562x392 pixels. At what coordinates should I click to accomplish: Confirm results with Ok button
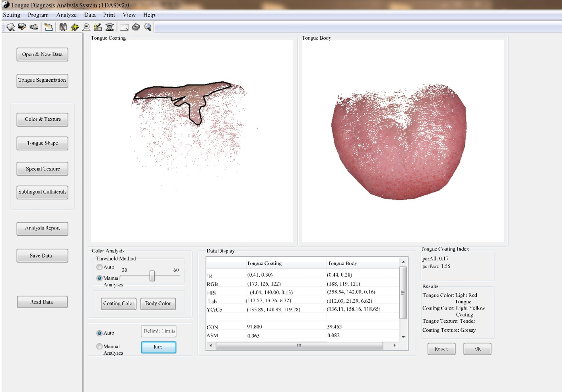click(477, 349)
